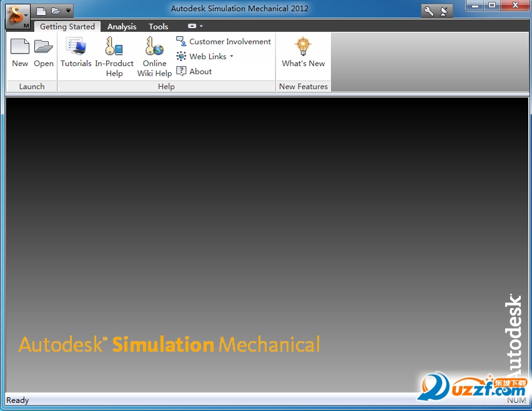Click New document icon in quick access toolbar
Image resolution: width=532 pixels, height=411 pixels.
point(41,11)
